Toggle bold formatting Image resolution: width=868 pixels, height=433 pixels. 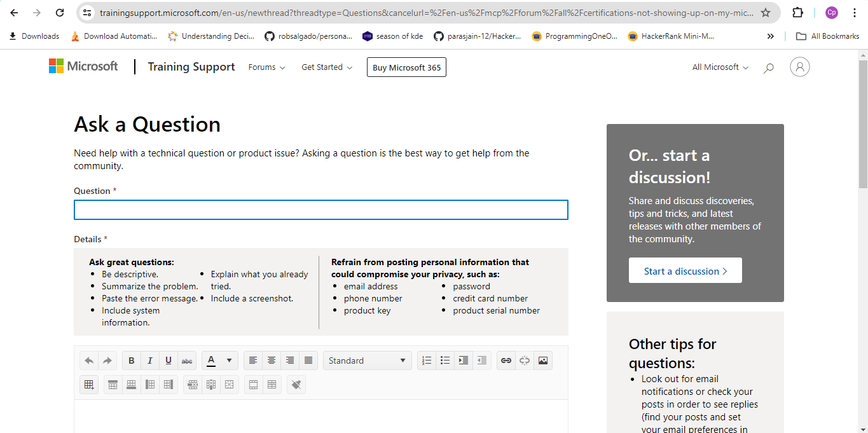coord(132,361)
